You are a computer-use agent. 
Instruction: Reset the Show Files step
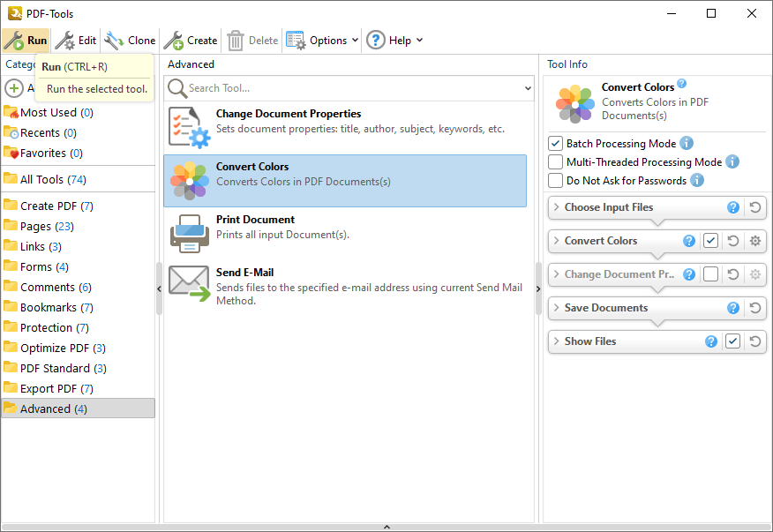tap(755, 341)
